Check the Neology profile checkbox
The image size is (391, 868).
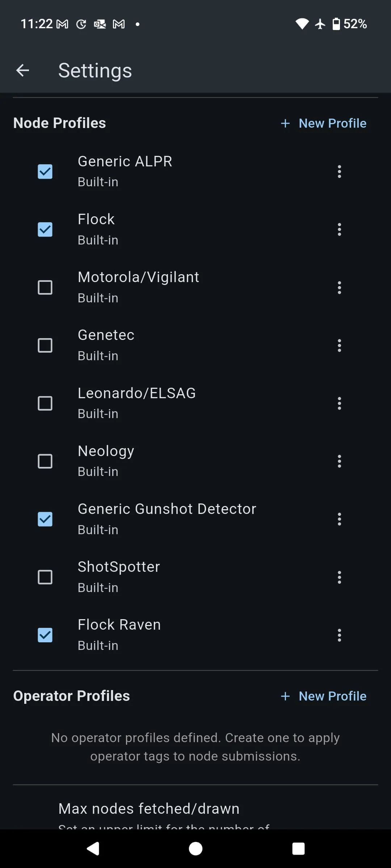[45, 461]
